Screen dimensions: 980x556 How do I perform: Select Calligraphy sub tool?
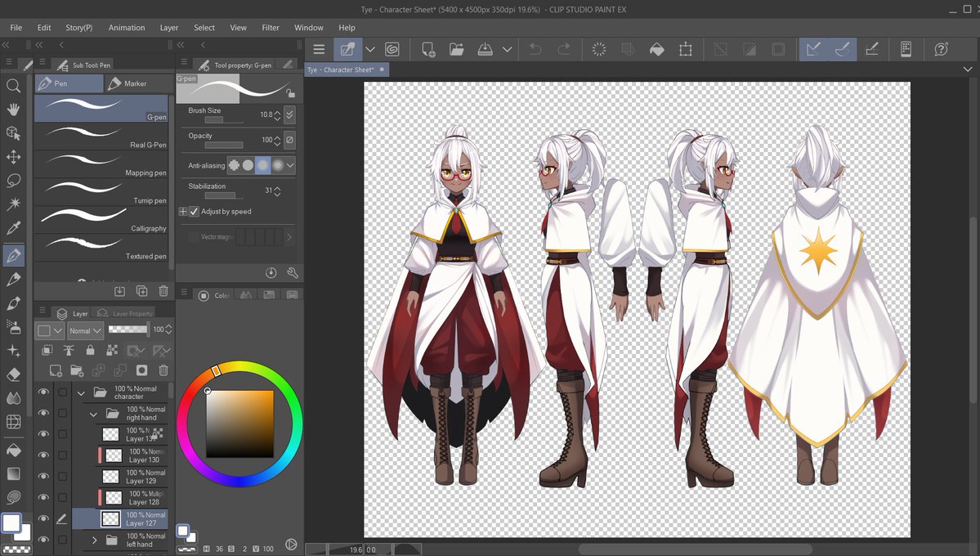click(x=101, y=220)
